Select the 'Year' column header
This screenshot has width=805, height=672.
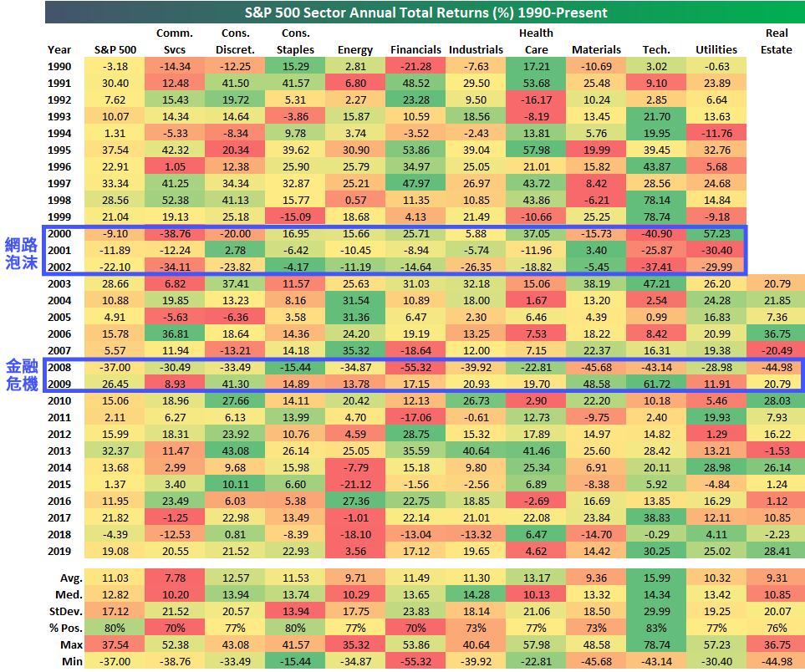click(x=59, y=50)
